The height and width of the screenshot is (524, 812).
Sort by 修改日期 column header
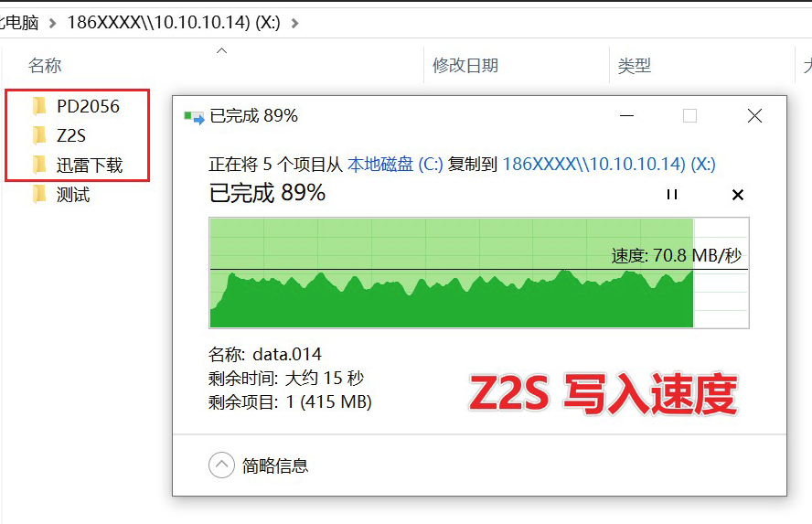(x=465, y=65)
